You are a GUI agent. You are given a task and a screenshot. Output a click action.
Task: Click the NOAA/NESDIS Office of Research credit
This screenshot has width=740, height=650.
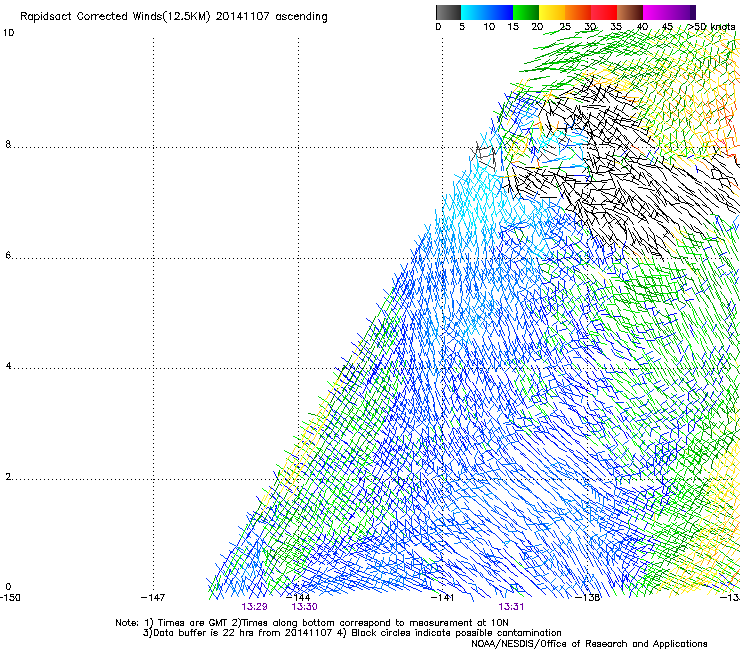coord(589,644)
